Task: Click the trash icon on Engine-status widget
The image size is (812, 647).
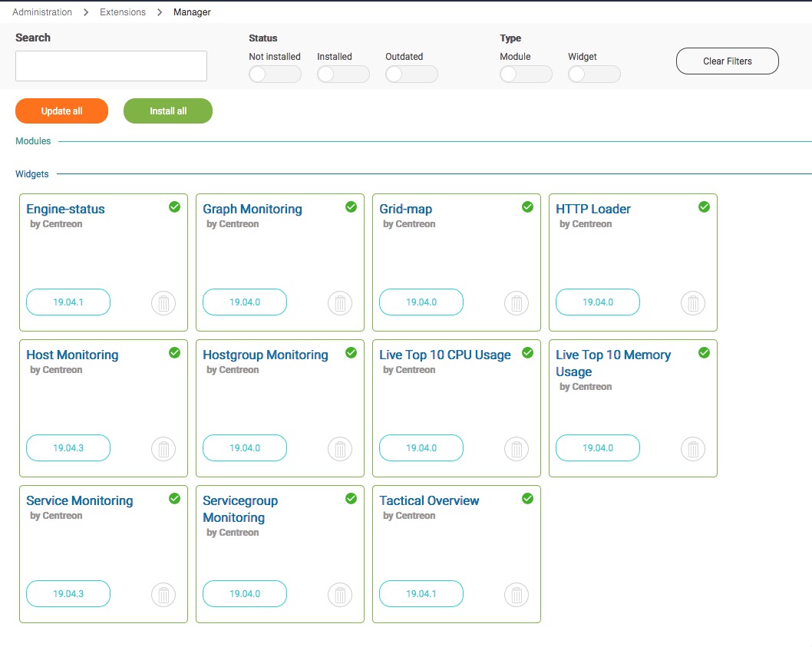Action: pos(163,303)
